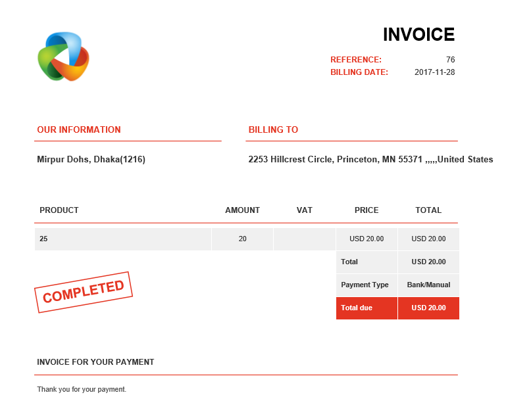Screen dimensions: 506x420
Task: Select the billing date 2017-11-28
Action: (x=434, y=72)
